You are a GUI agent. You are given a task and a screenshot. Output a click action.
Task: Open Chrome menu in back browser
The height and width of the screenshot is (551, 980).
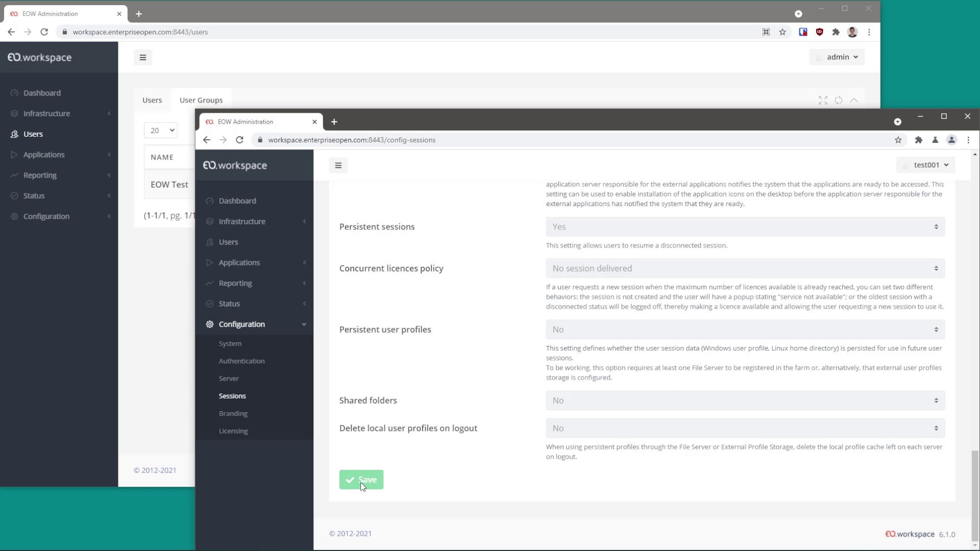(x=869, y=32)
